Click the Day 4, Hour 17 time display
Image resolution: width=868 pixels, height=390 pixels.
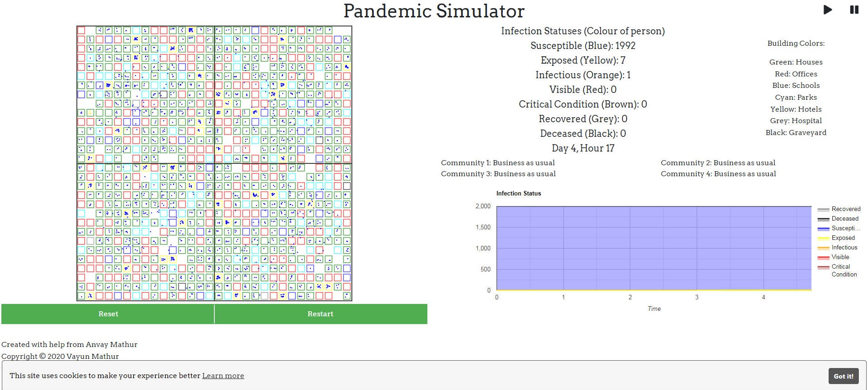pos(583,148)
